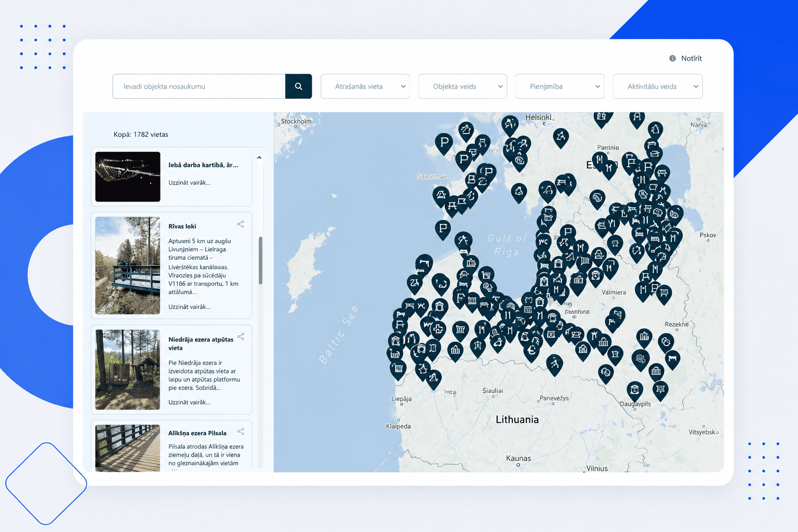Viewport: 798px width, 532px height.
Task: Open the Rīvas loki photo thumbnail
Action: point(128,265)
